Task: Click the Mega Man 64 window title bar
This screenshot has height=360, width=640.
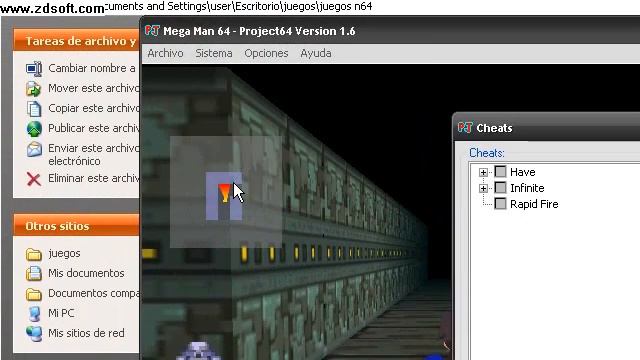Action: [x=391, y=31]
